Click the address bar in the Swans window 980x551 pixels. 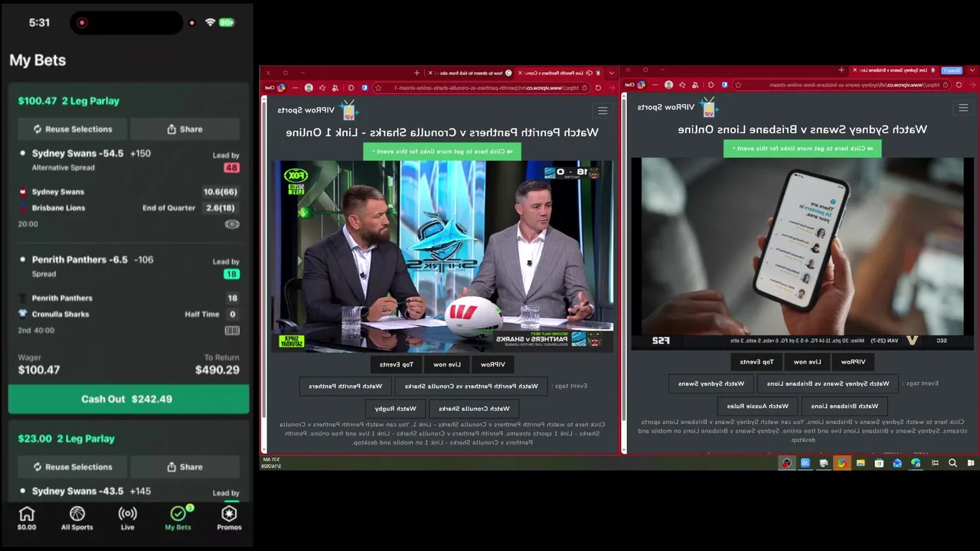(x=841, y=85)
